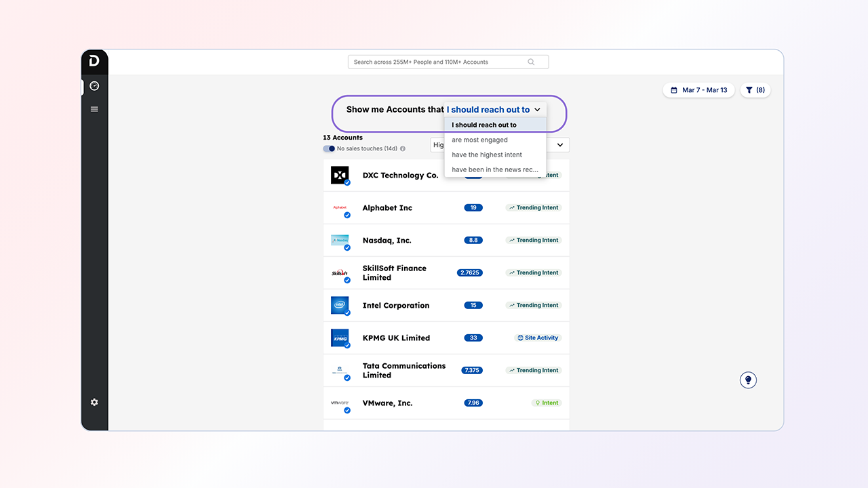Open settings gear in sidebar
This screenshot has height=488, width=868.
tap(94, 402)
